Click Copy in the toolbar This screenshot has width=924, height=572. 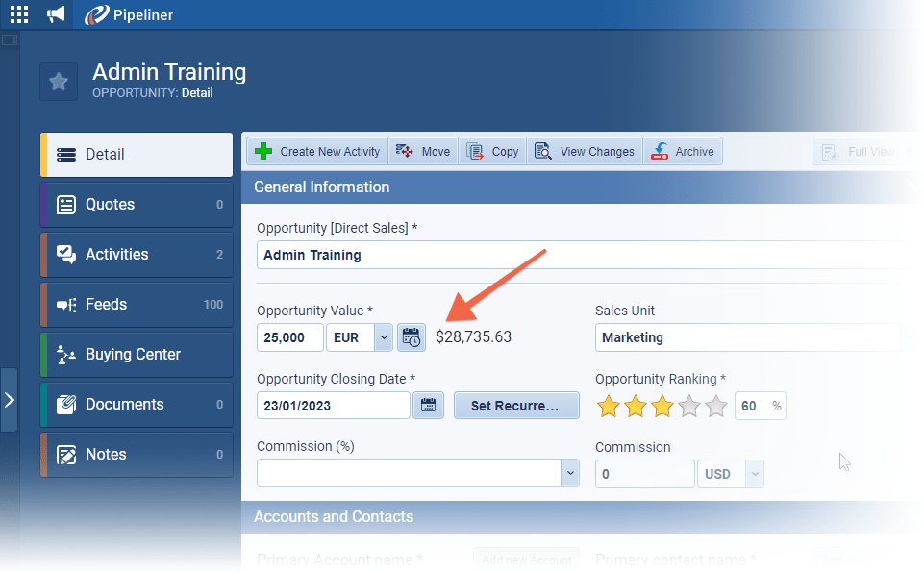tap(492, 152)
